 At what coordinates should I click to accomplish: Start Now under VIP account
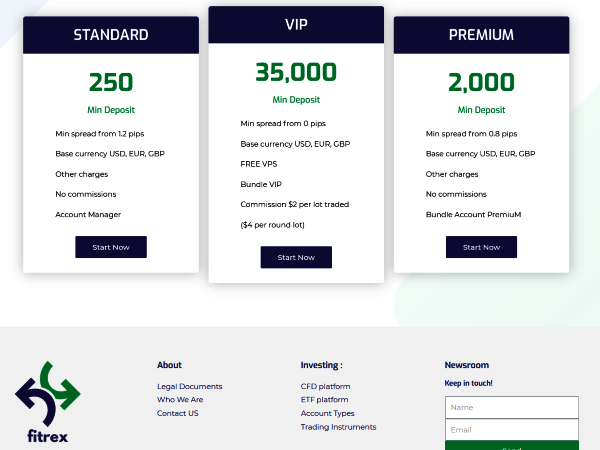[296, 257]
